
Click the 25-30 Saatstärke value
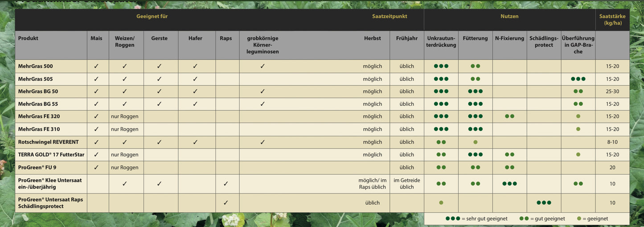point(612,91)
